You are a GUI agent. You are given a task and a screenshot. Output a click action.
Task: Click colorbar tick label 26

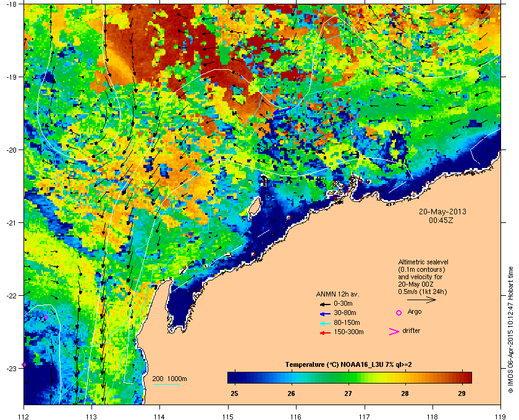click(291, 393)
